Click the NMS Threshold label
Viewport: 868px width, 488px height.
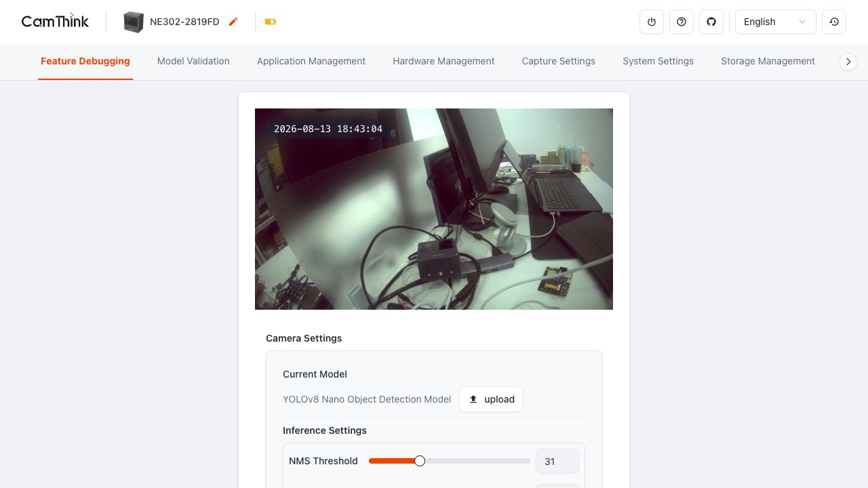[323, 461]
